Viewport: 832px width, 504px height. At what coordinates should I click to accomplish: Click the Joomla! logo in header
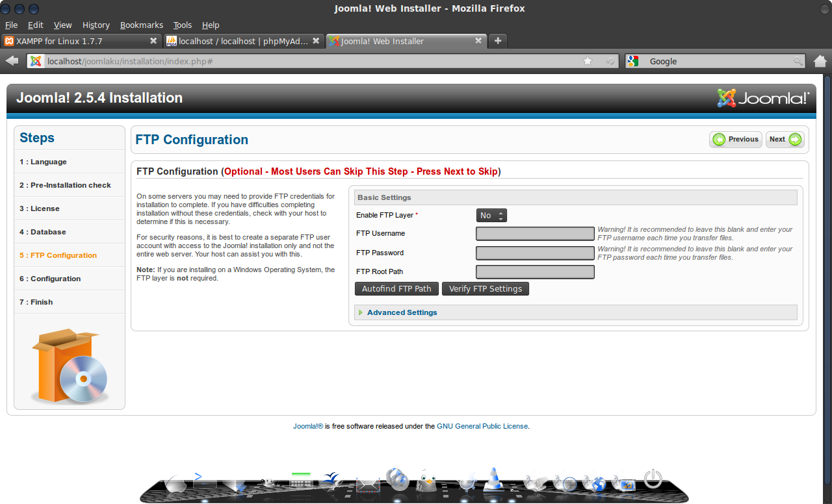(763, 98)
